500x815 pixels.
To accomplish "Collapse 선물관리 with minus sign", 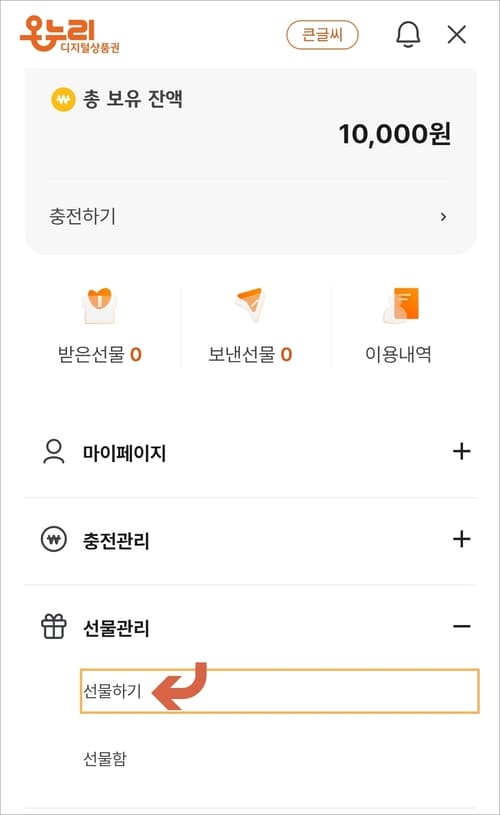I will pyautogui.click(x=462, y=626).
